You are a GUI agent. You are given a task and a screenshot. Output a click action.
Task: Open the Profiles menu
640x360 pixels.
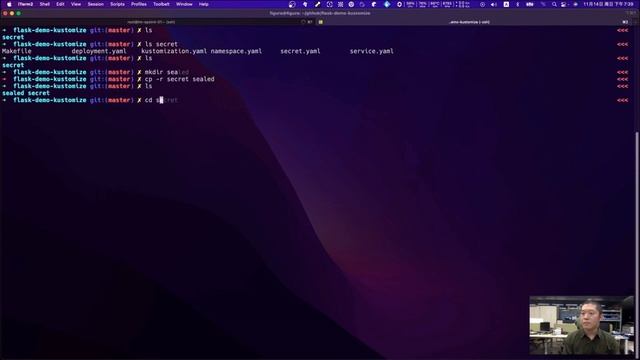139,4
